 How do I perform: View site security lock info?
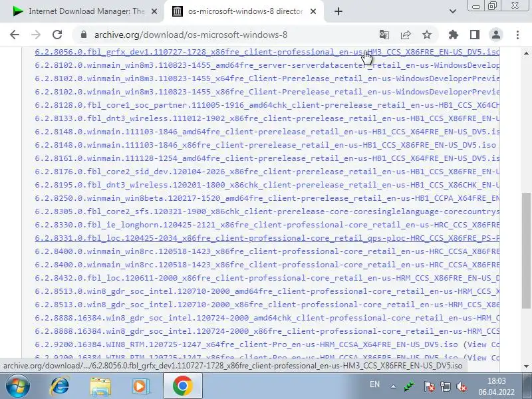pos(84,35)
